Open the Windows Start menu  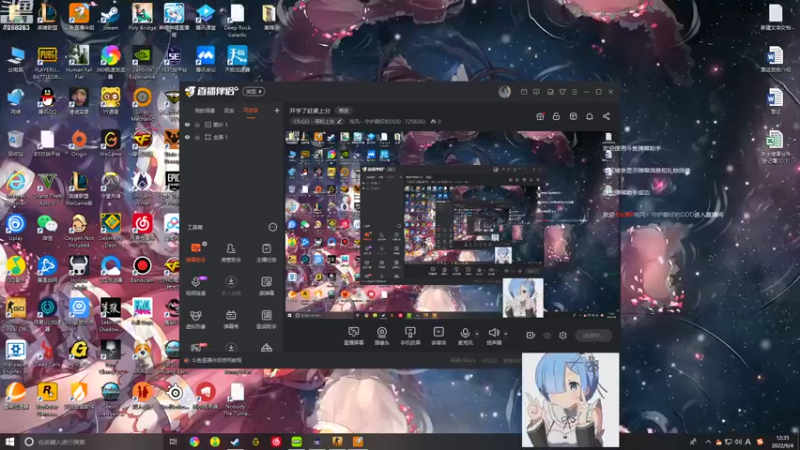coord(9,441)
